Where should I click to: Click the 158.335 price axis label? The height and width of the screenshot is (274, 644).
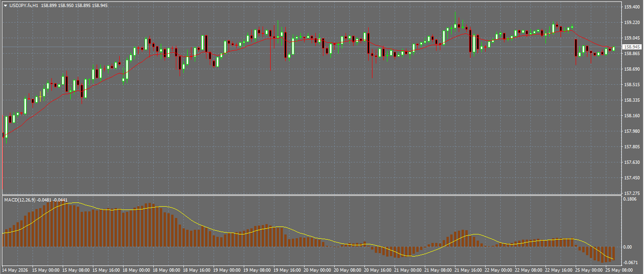pos(632,100)
